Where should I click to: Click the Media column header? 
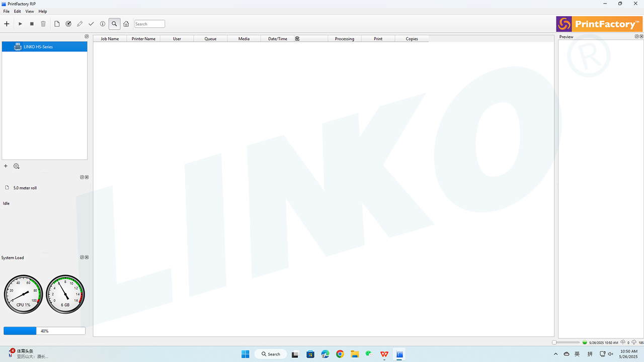(x=244, y=39)
